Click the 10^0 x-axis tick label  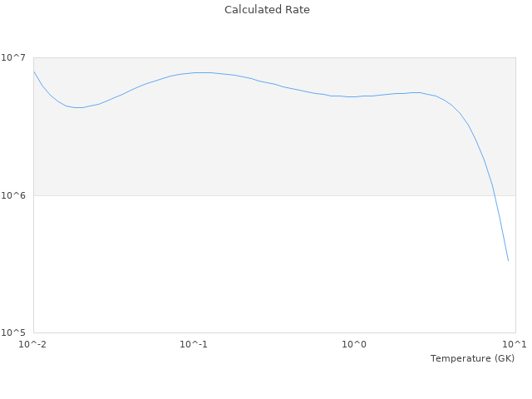pos(355,345)
